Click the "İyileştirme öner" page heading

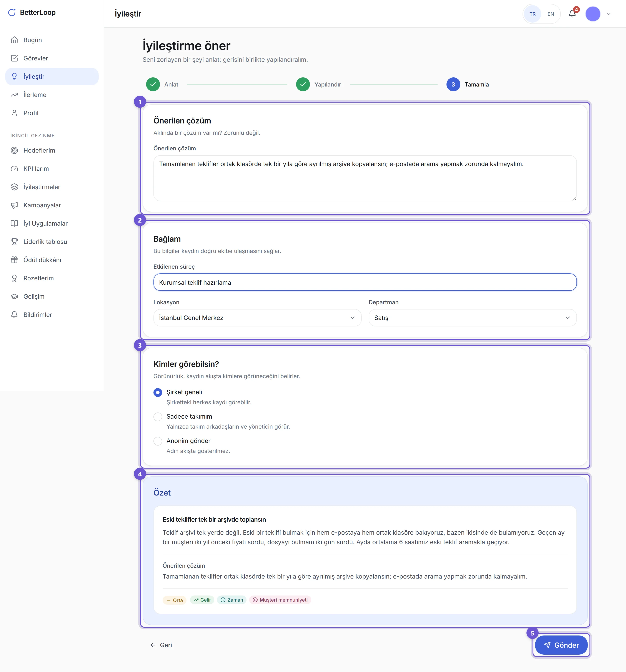186,46
